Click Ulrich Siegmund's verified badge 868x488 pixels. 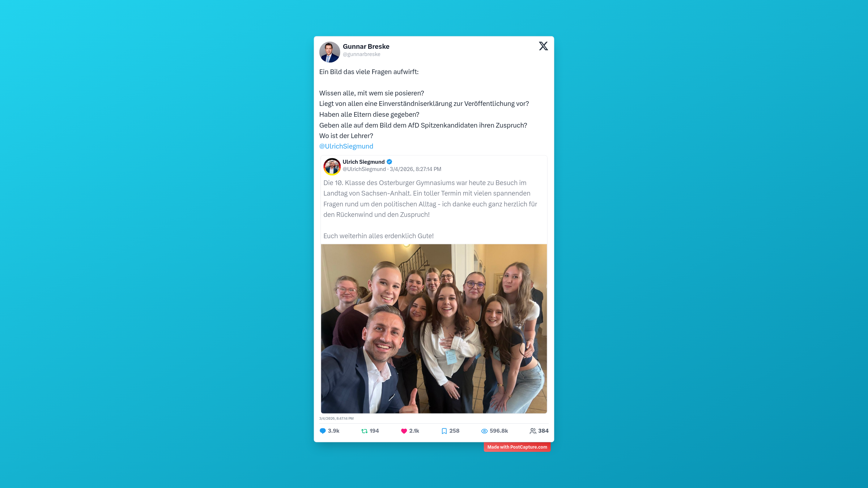point(390,162)
